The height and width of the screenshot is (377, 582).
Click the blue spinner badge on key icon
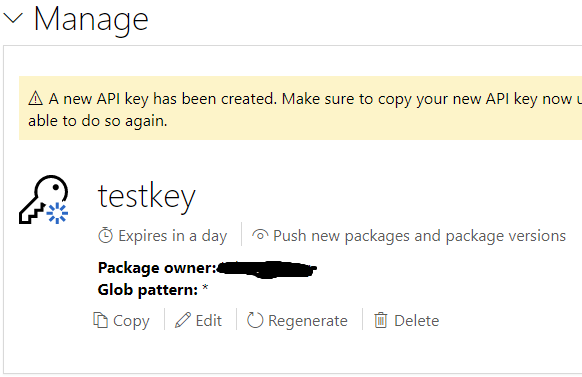[57, 213]
